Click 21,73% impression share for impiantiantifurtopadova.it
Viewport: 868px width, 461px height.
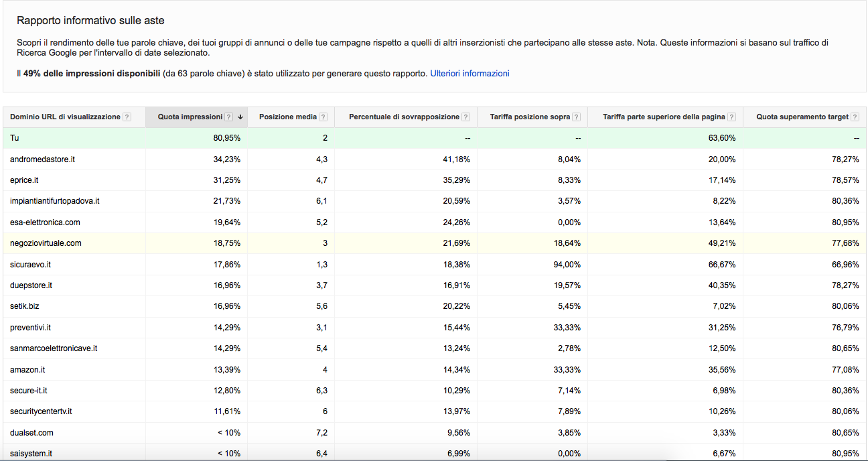point(226,201)
